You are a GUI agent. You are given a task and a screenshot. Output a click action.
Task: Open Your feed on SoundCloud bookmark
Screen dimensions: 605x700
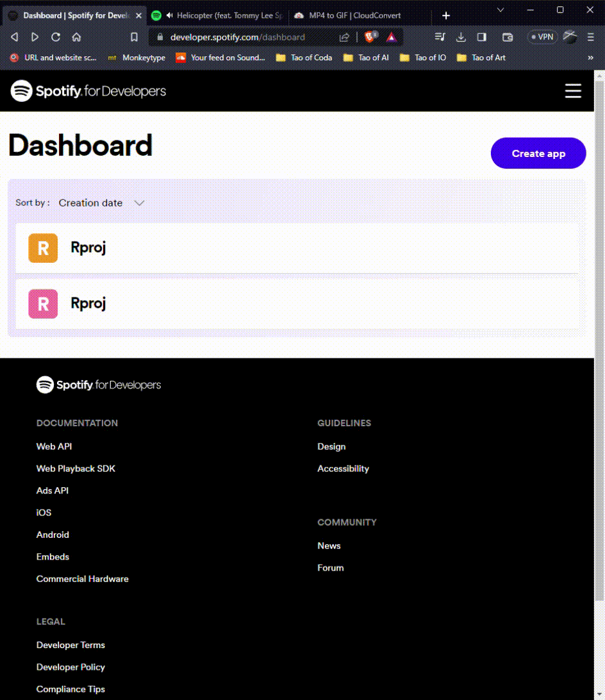point(220,58)
